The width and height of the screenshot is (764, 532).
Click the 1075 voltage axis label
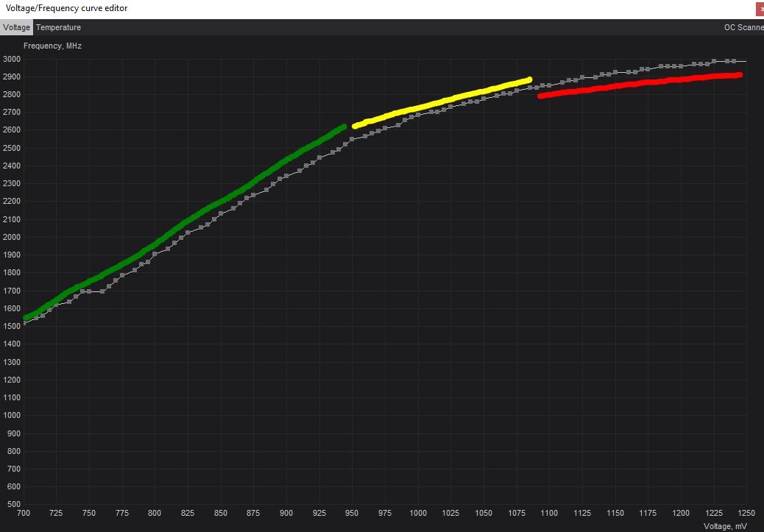click(x=517, y=513)
